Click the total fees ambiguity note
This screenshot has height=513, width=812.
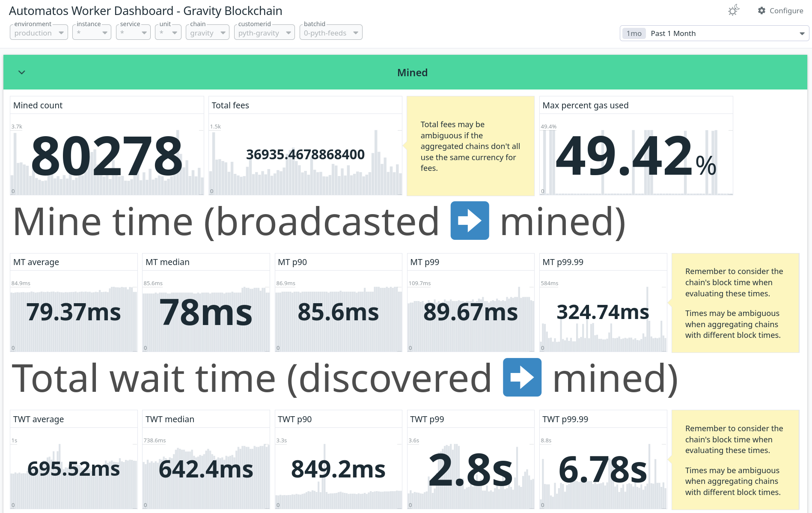(470, 146)
